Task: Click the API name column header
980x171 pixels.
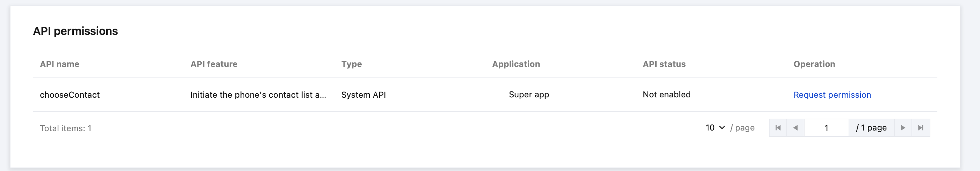Action: click(x=60, y=64)
